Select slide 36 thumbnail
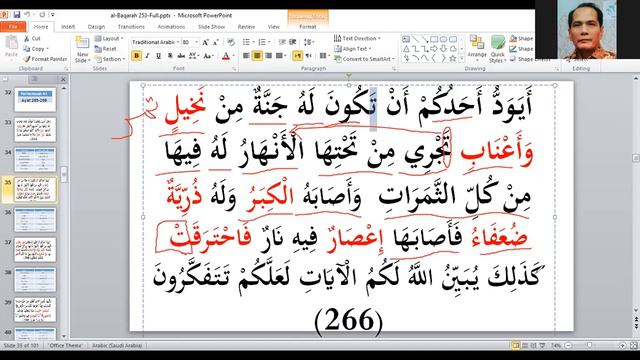The height and width of the screenshot is (360, 640). pos(35,220)
